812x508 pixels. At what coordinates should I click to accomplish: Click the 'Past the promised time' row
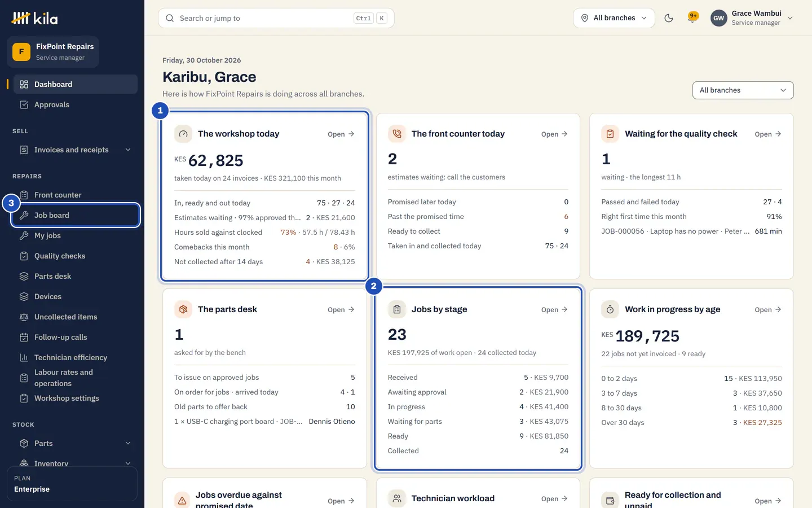[x=478, y=217]
